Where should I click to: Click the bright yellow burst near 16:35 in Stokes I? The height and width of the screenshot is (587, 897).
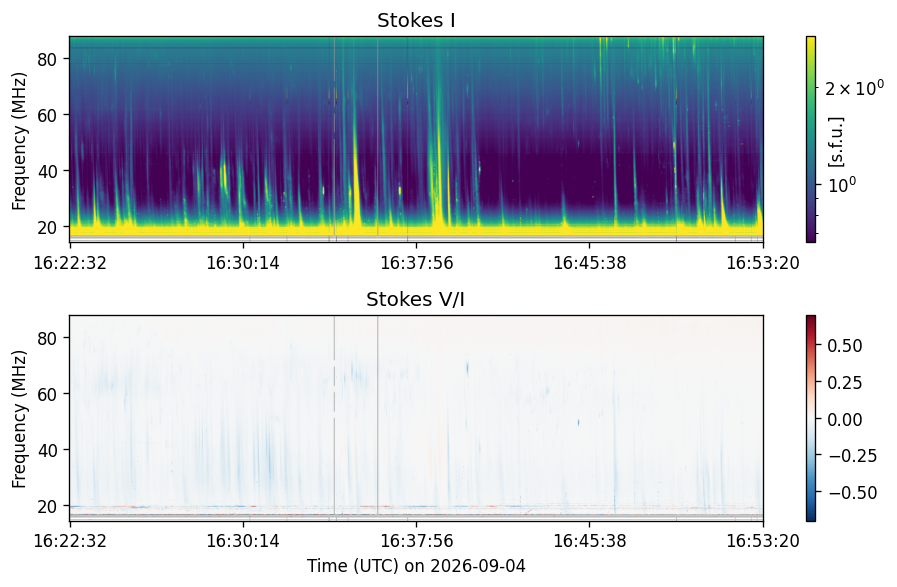356,183
